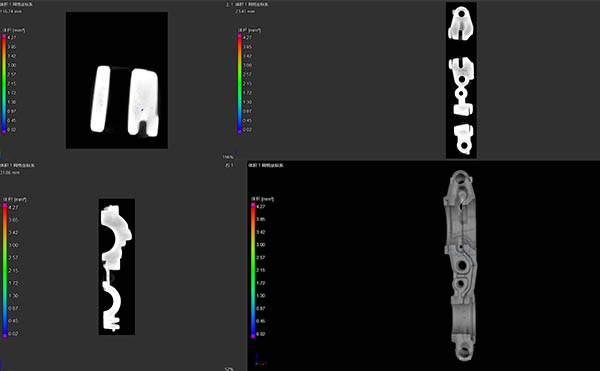Screen dimensions: 600x371
Task: Select the upper arc section in bottom-left slice
Action: (116, 237)
